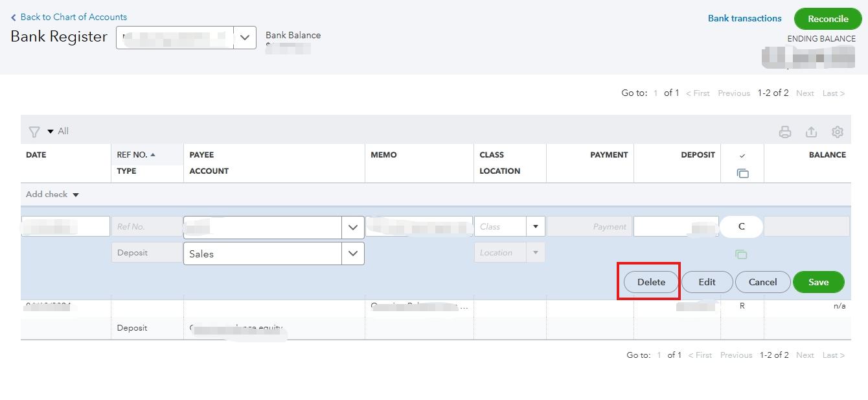Click the filter funnel icon
The height and width of the screenshot is (400, 868).
pyautogui.click(x=34, y=132)
